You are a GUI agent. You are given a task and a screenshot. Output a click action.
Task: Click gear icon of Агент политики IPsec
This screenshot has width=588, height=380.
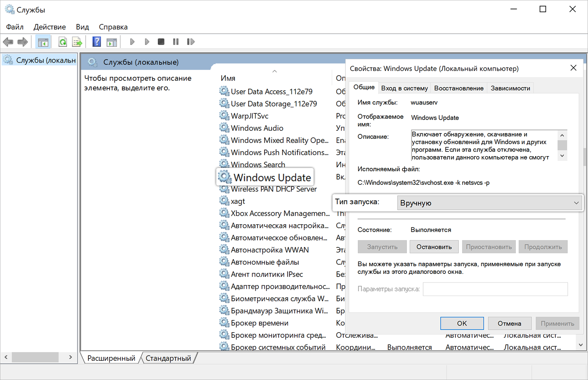click(x=224, y=274)
